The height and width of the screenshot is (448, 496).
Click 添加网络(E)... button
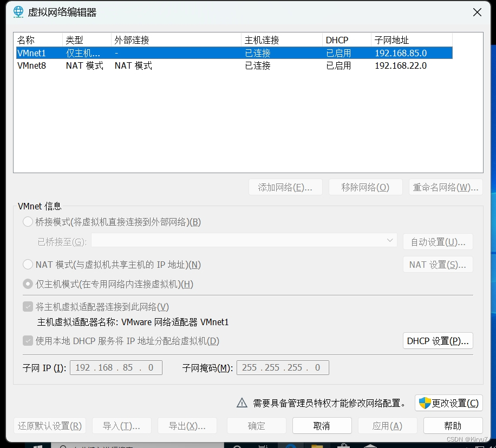point(285,187)
